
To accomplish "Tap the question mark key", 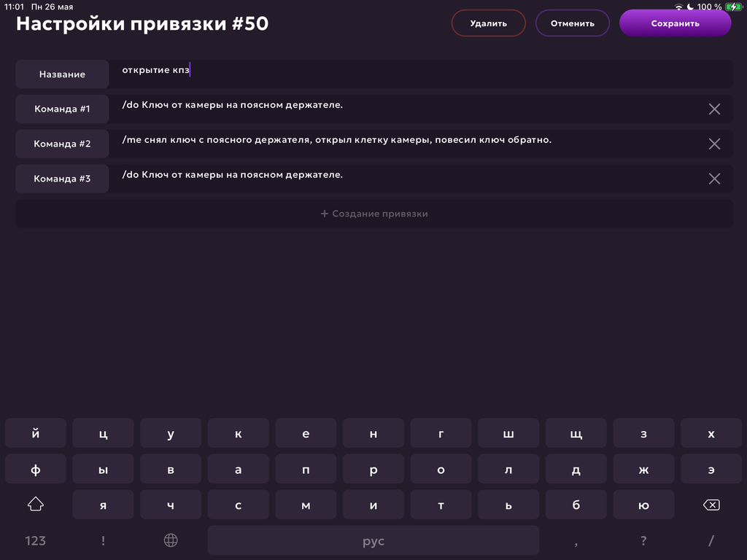I will [643, 540].
